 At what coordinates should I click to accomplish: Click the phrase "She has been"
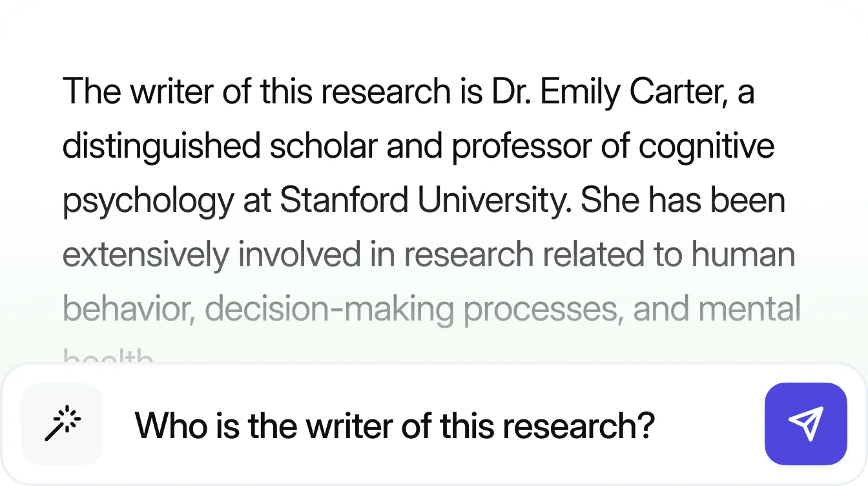[683, 200]
